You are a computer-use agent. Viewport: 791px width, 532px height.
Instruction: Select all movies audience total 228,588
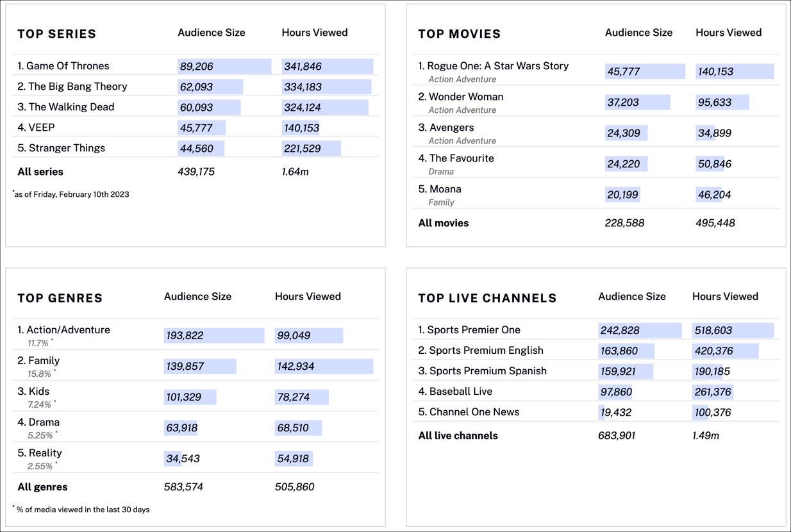click(x=625, y=223)
